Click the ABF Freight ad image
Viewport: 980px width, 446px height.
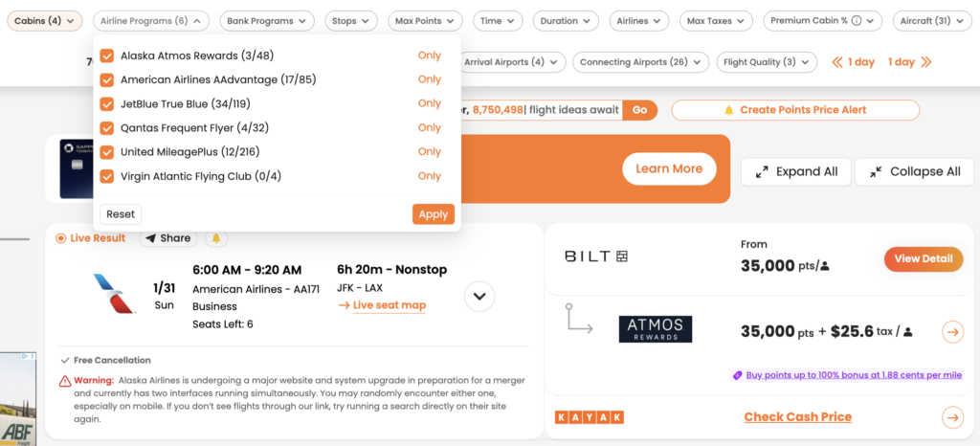17,398
